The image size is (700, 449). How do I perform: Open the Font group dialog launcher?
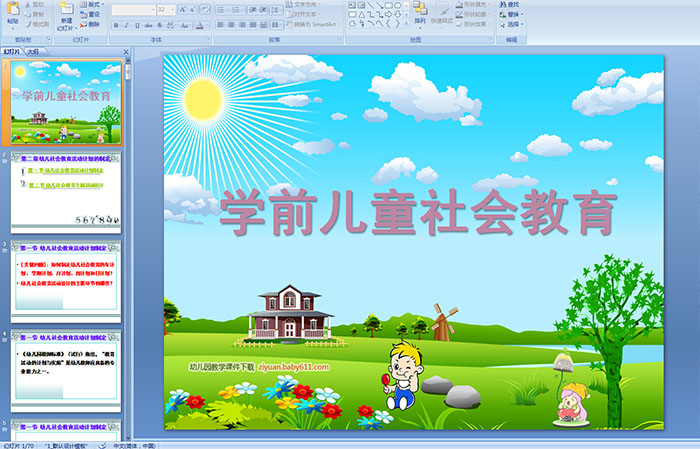[208, 40]
